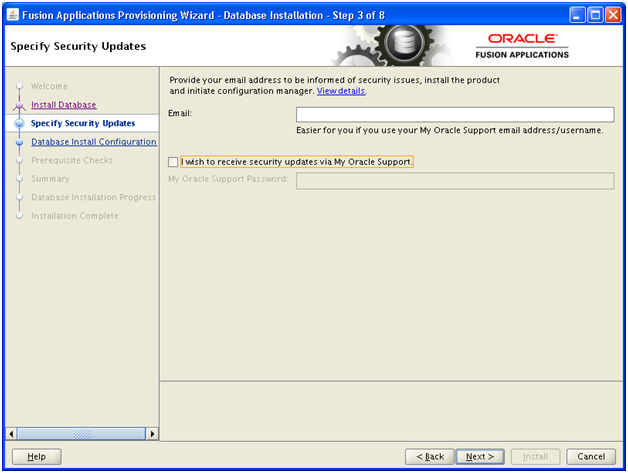The image size is (628, 473).
Task: Proceed with the Next button
Action: click(480, 457)
